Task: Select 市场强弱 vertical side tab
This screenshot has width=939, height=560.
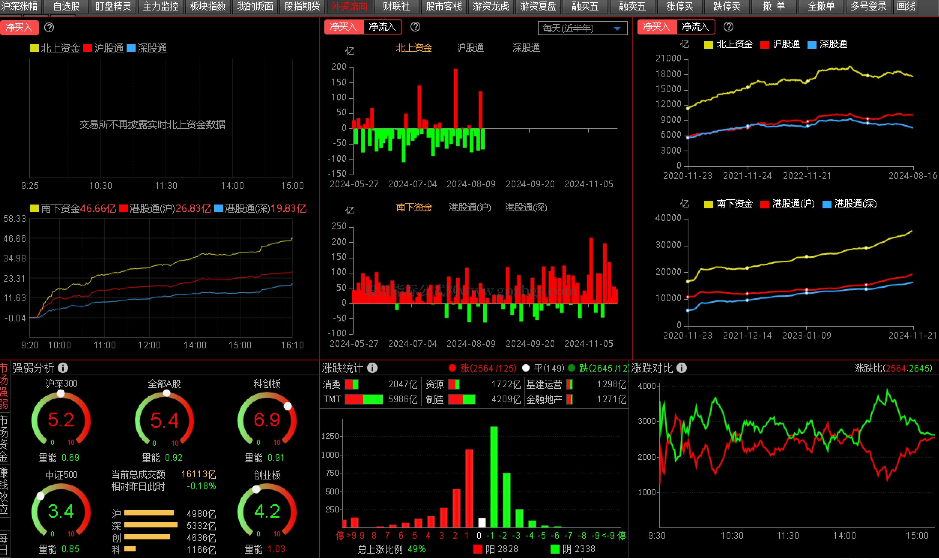Action: pos(4,386)
